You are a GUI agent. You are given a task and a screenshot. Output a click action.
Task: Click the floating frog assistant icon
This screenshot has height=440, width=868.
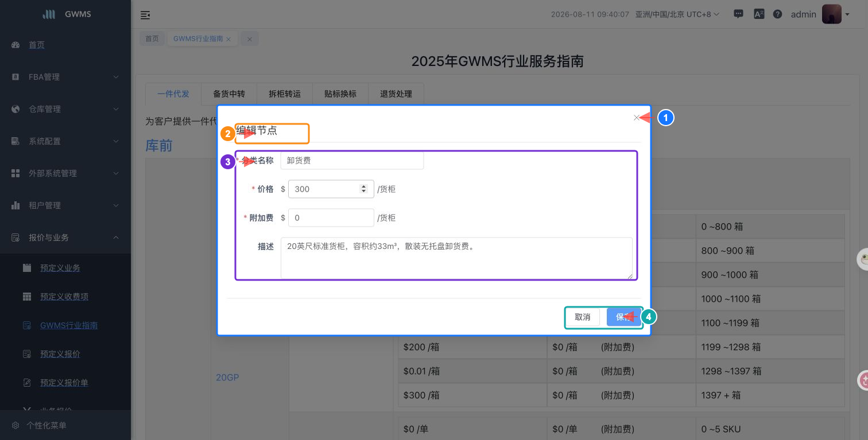pyautogui.click(x=863, y=260)
